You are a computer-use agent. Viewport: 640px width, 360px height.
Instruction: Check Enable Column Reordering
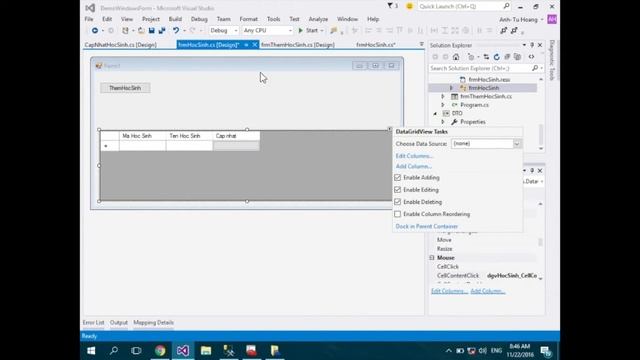398,214
